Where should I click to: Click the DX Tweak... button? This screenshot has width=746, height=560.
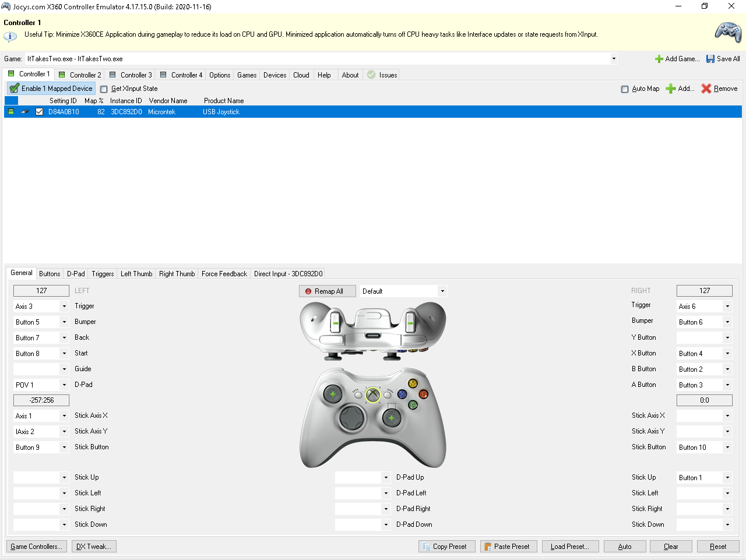tap(94, 547)
